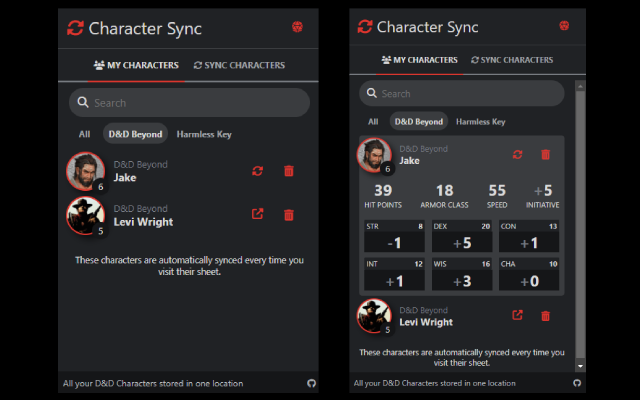
Task: Click the auto-sync notice text in left panel
Action: coord(189,266)
